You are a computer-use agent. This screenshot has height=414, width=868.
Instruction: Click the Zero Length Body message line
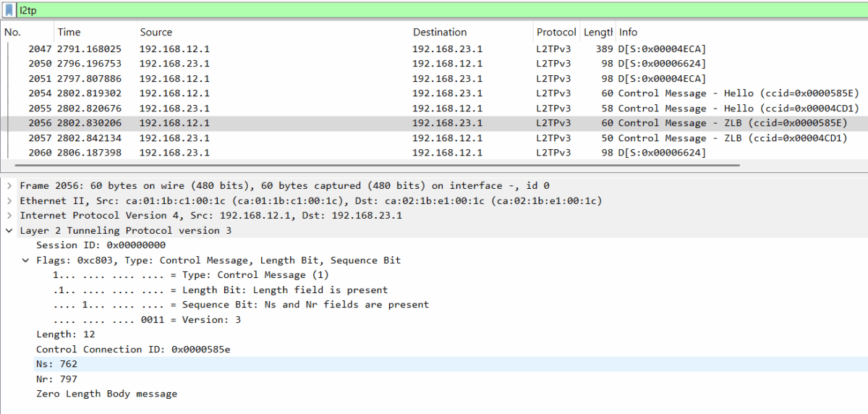(106, 394)
